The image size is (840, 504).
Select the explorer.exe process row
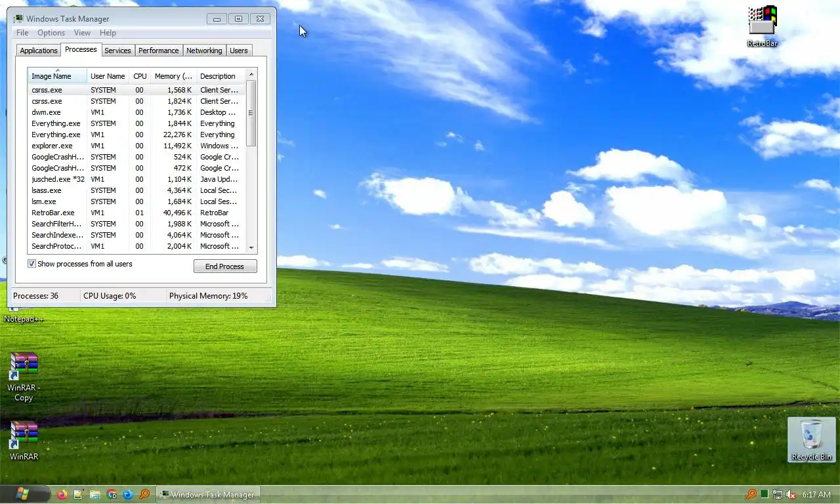pyautogui.click(x=136, y=146)
